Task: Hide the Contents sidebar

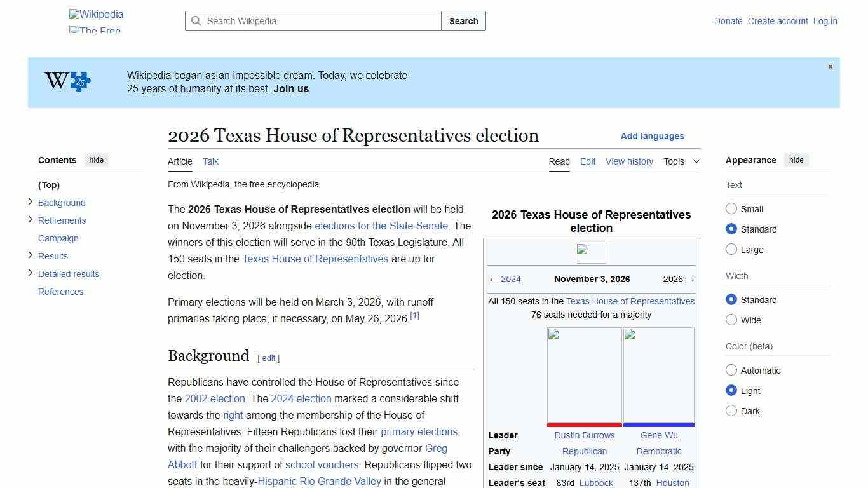Action: coord(96,159)
